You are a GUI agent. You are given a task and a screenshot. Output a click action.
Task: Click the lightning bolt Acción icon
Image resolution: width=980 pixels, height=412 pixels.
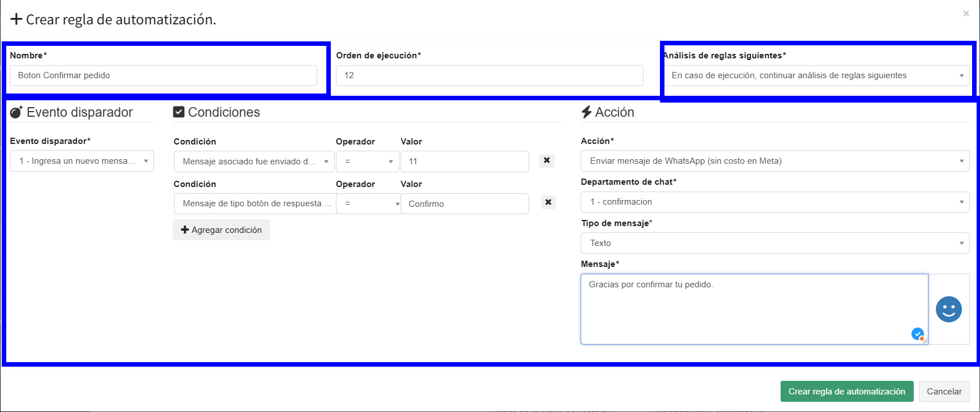click(x=586, y=112)
